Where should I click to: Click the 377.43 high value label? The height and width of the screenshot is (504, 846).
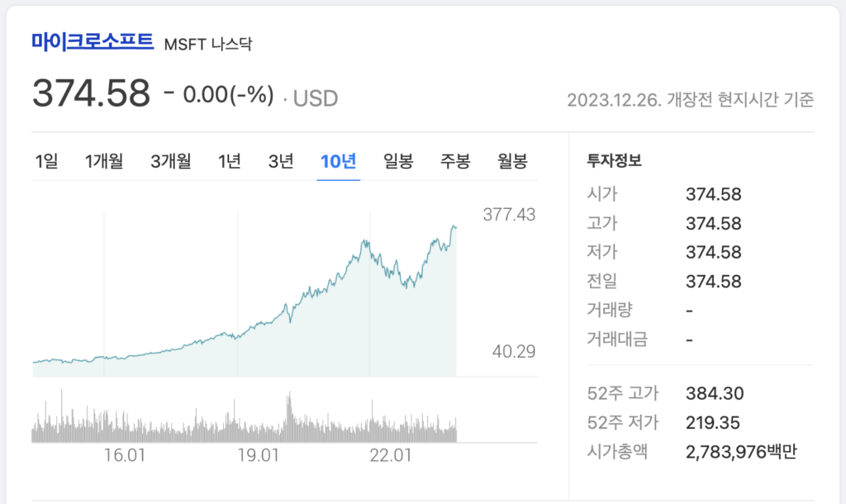point(509,214)
